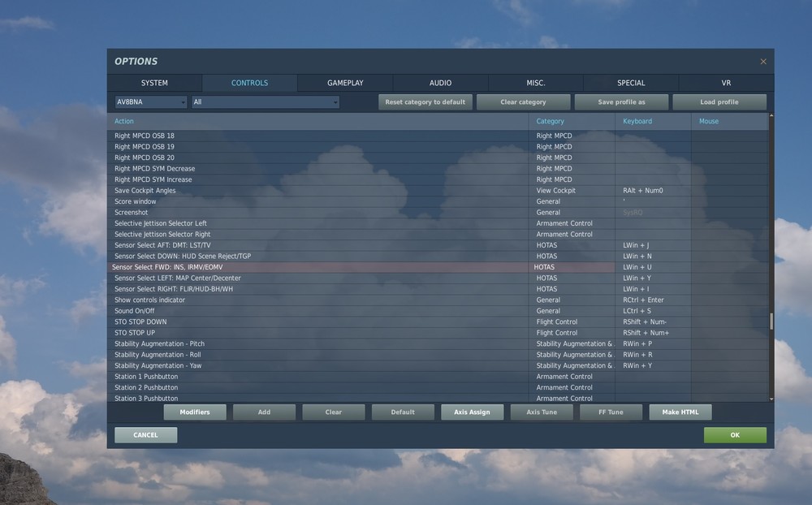Switch to the AUDIO tab
812x505 pixels.
440,82
